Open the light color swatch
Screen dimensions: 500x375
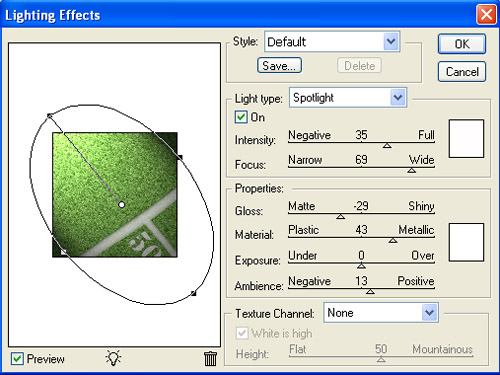pos(466,138)
